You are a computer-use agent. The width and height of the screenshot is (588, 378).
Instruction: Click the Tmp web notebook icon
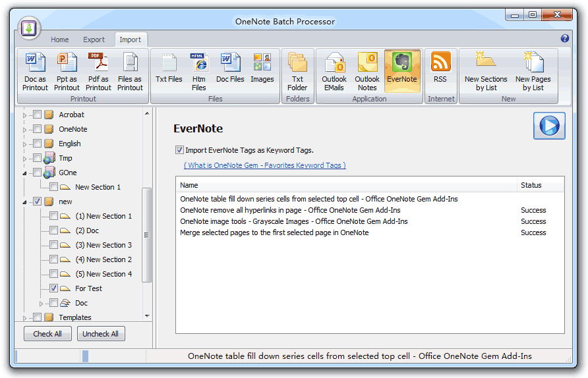click(x=49, y=158)
